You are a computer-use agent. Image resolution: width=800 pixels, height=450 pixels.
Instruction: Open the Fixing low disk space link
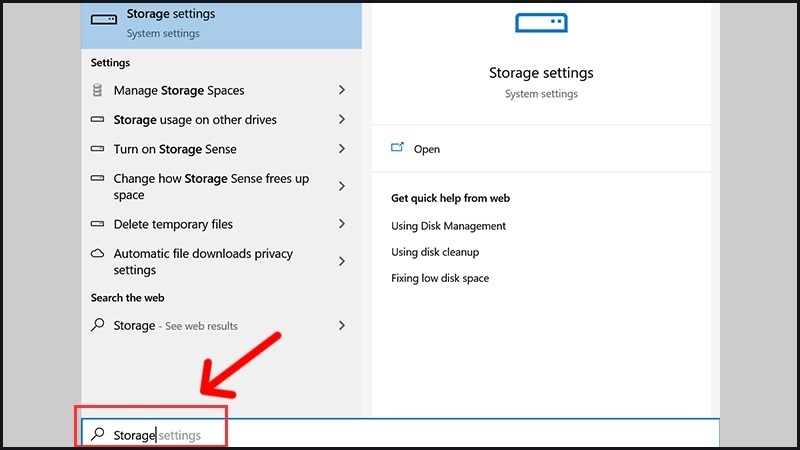pos(440,278)
